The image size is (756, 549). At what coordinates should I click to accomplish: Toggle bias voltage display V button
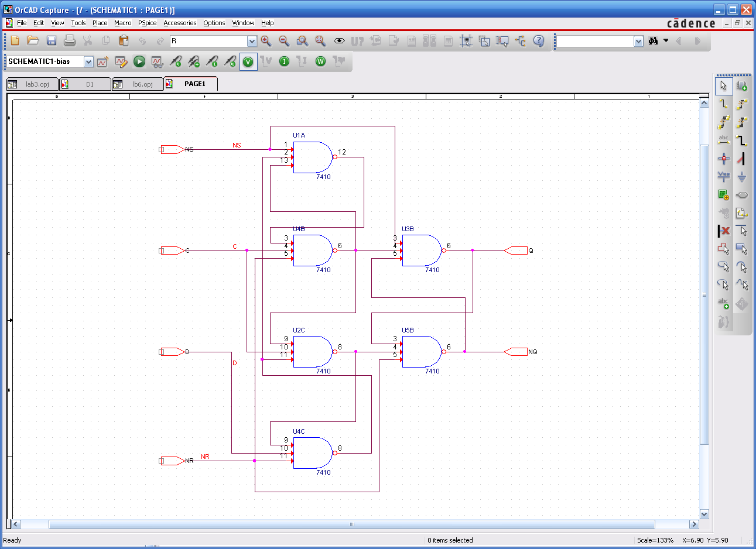tap(248, 61)
